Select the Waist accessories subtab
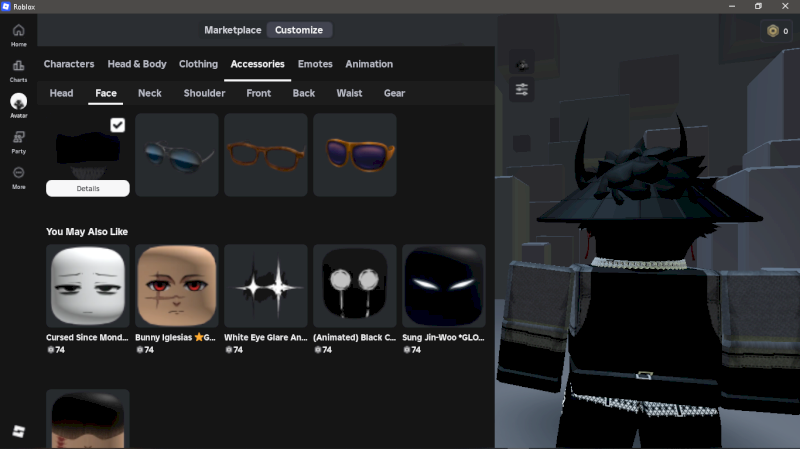Viewport: 800px width, 449px height. coord(349,93)
